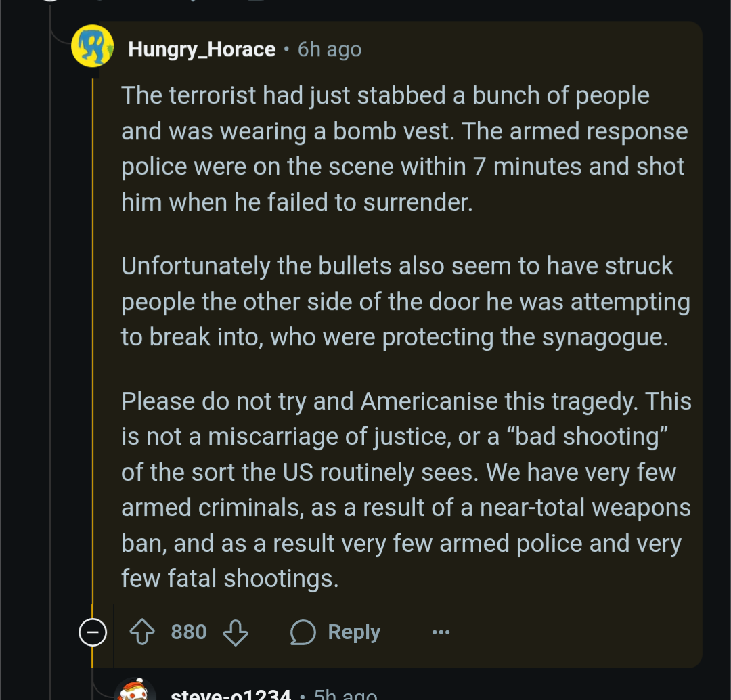Open the steve-o1234 username link
The width and height of the screenshot is (731, 700).
(x=230, y=693)
